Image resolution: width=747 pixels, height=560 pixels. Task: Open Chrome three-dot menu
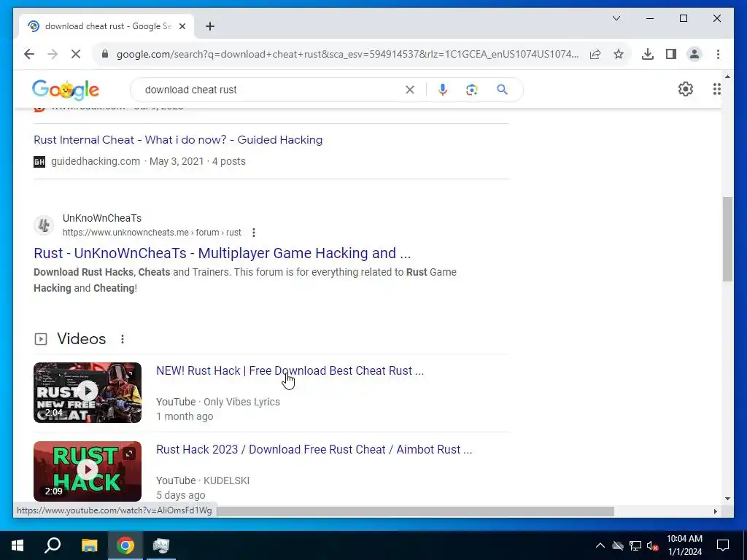click(x=718, y=54)
